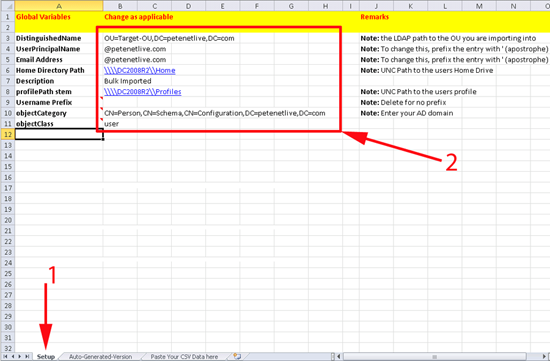
Task: Select the Email Address @petenetlive.com value
Action: click(x=135, y=60)
